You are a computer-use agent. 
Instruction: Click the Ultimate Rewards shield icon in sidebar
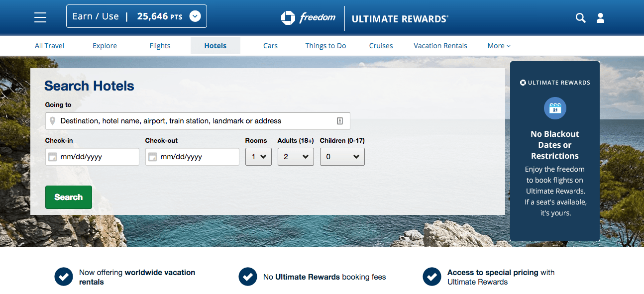523,83
